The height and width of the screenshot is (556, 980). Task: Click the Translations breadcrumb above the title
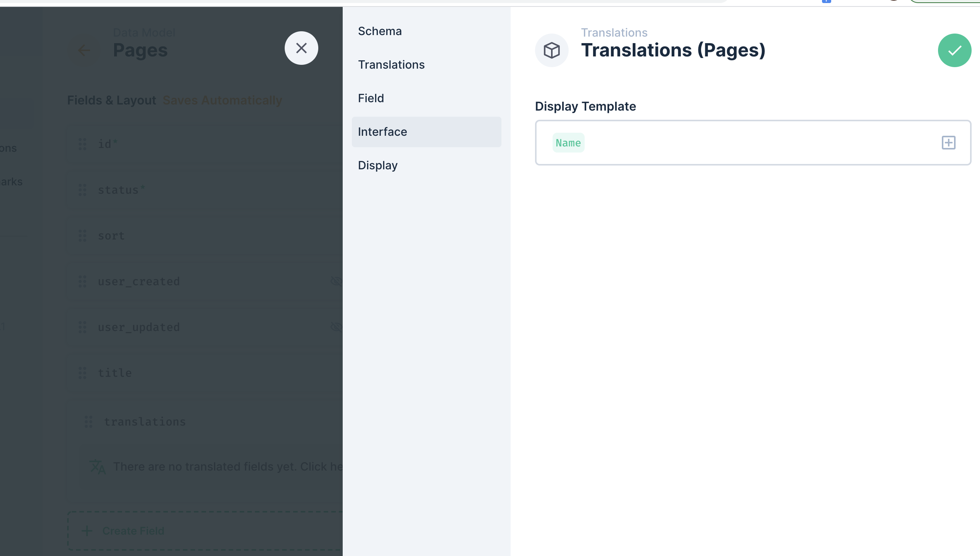(x=614, y=32)
